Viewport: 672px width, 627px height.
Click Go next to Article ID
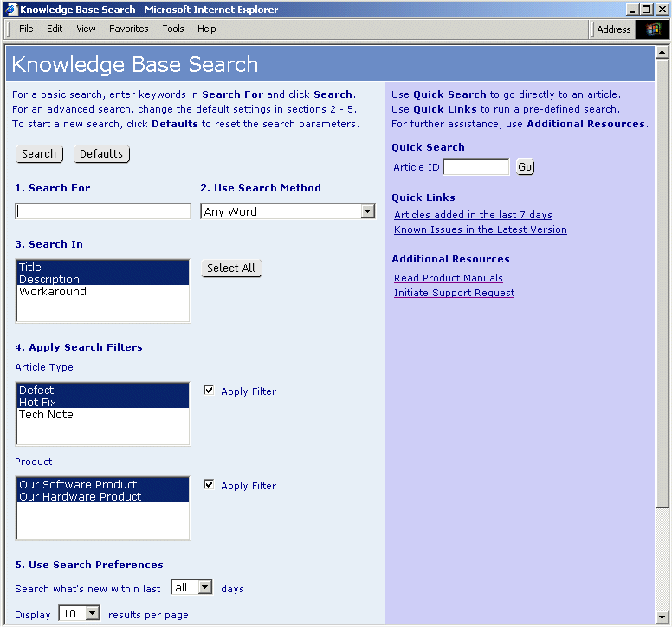[526, 167]
